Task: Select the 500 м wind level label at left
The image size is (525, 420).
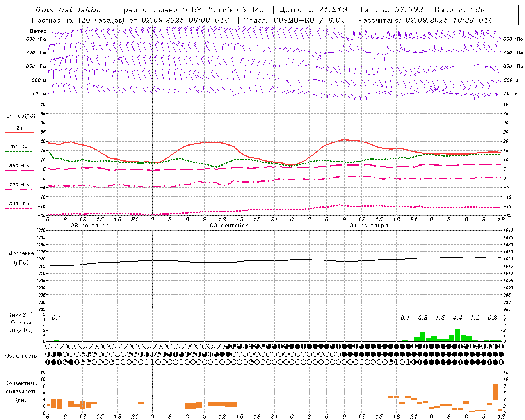Action: point(39,80)
